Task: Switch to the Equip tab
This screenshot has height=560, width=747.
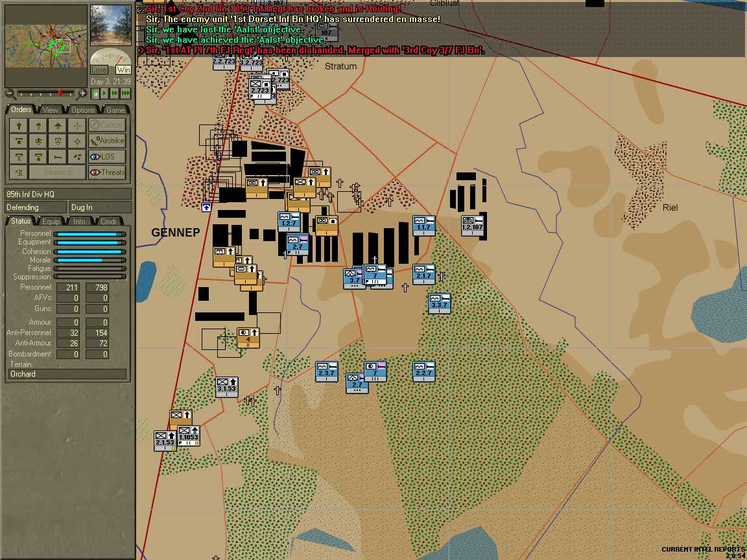Action: pos(51,222)
